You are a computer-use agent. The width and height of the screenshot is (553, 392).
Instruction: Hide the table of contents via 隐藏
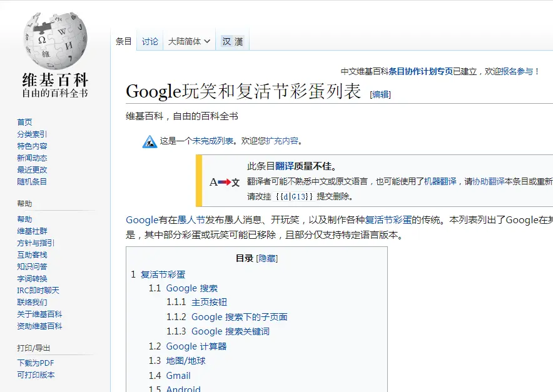(267, 258)
